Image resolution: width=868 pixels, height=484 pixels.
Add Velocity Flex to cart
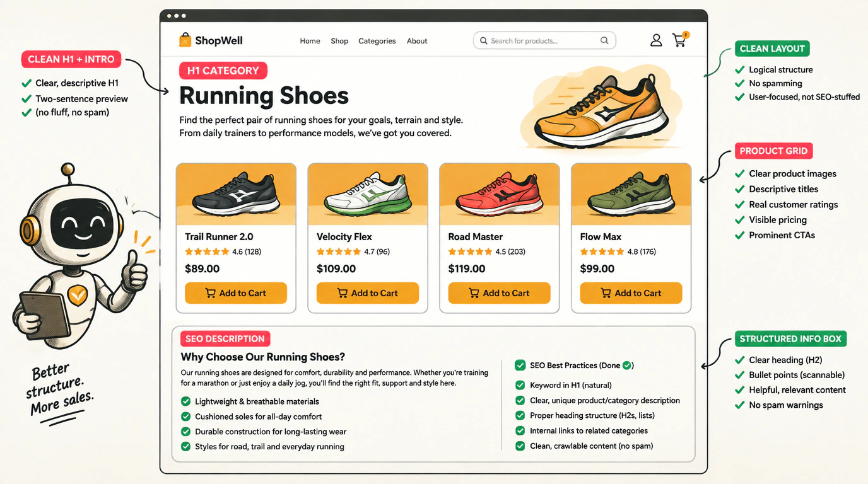pos(368,293)
